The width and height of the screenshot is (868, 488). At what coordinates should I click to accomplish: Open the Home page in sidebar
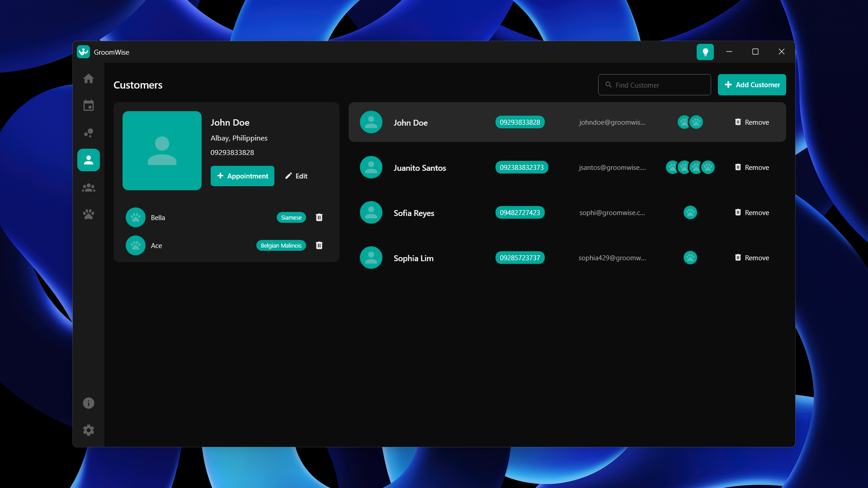point(89,79)
